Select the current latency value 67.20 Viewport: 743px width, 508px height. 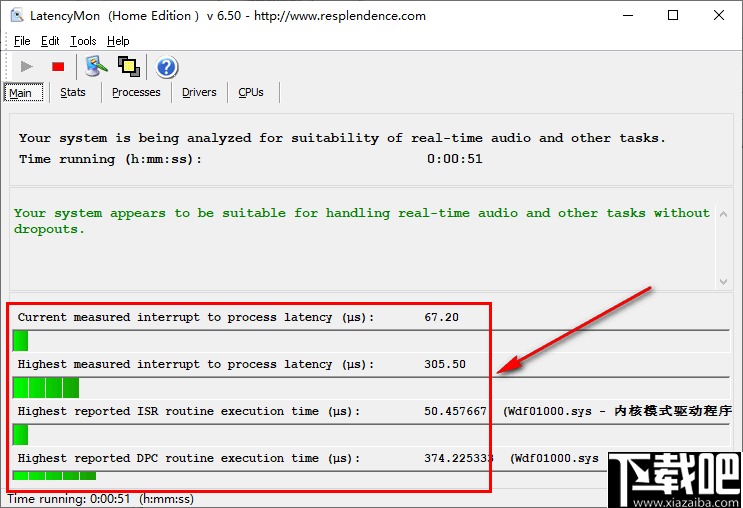[x=442, y=317]
